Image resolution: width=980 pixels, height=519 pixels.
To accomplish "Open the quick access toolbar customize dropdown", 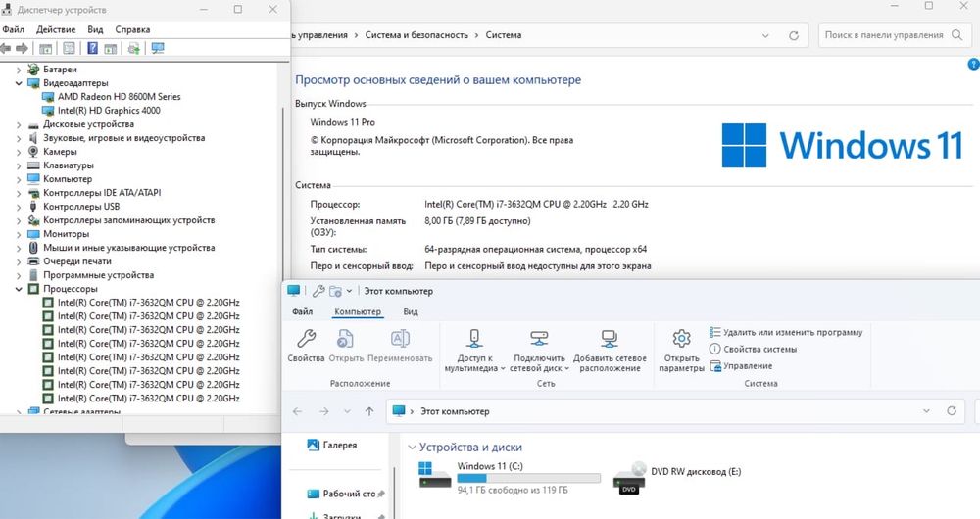I will 350,291.
